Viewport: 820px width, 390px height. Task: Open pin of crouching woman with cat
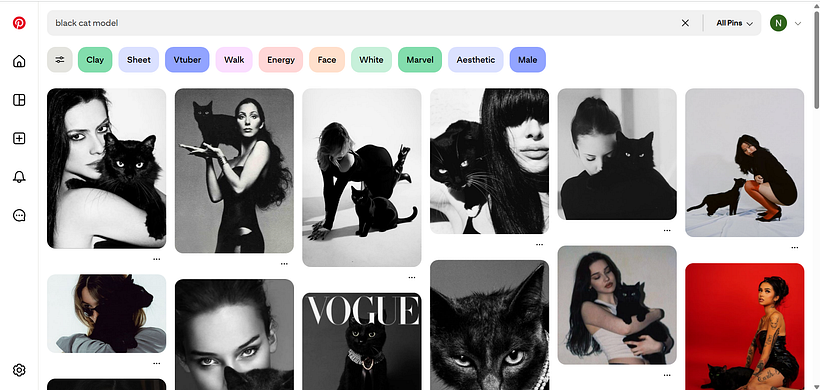(745, 163)
